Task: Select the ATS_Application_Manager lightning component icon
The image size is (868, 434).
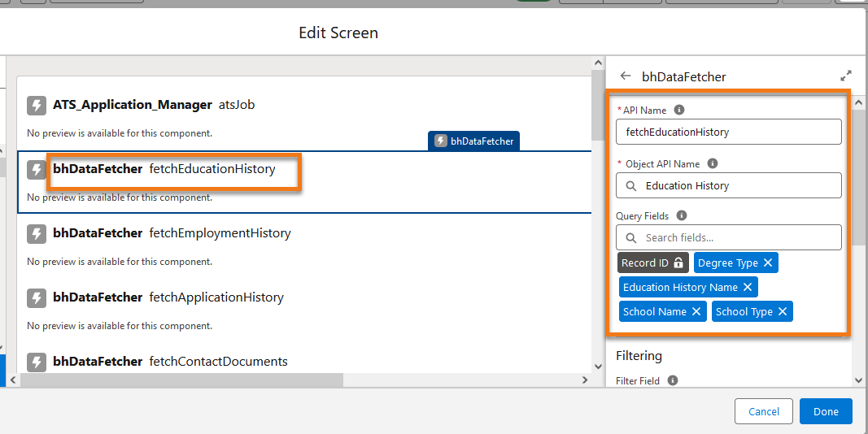Action: tap(37, 105)
